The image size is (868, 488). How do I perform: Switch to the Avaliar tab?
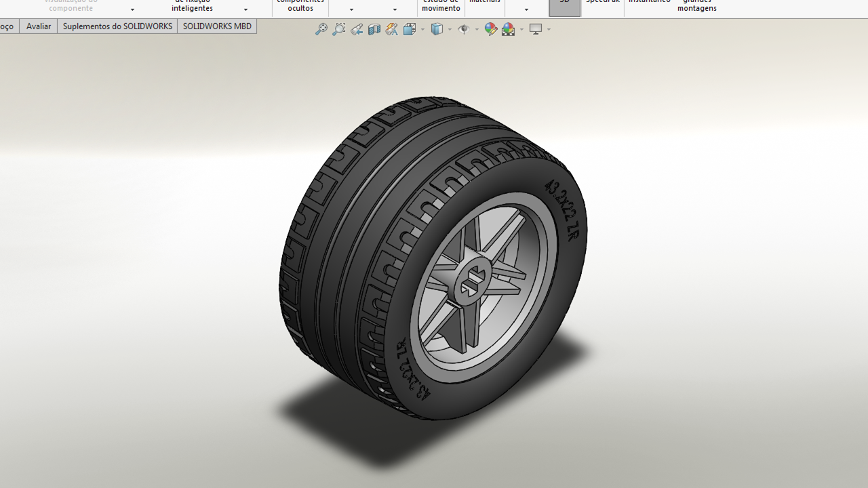39,26
